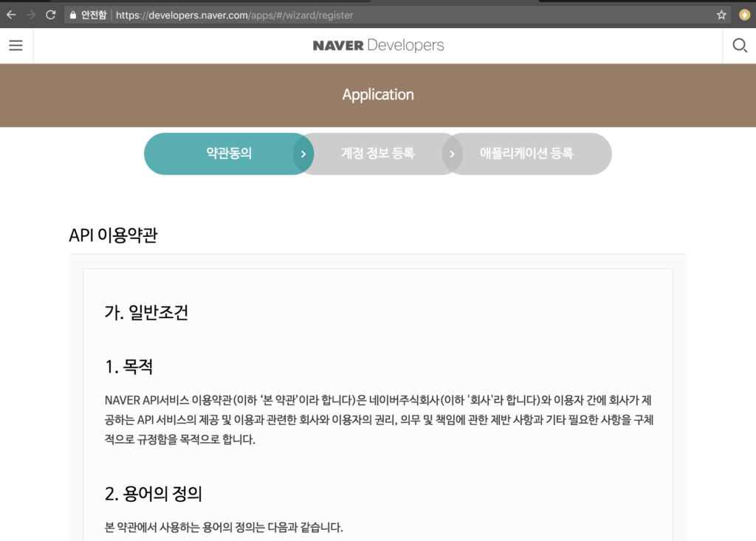Open the yellow extension icon in toolbar
This screenshot has height=541, width=756.
[x=744, y=15]
